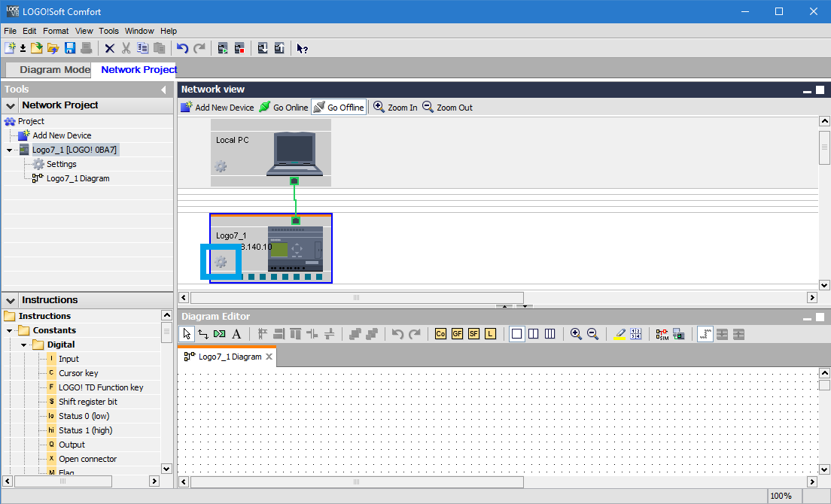The width and height of the screenshot is (831, 504).
Task: Select the Text tool (A) in Diagram Editor
Action: pos(236,334)
